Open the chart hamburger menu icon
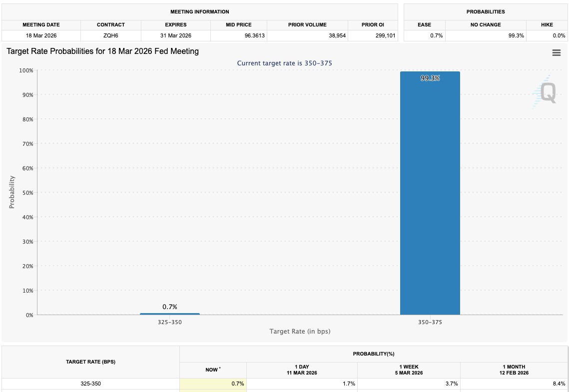This screenshot has height=392, width=569. (x=557, y=53)
